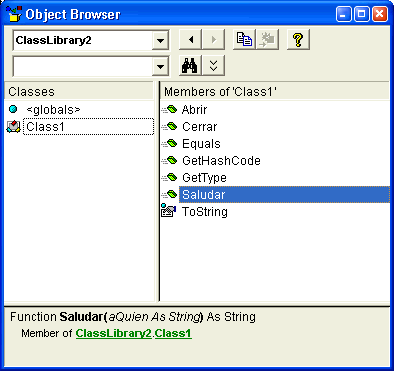Click the Go Forward arrow button
Viewport: 394px width, 371px height.
pos(214,40)
